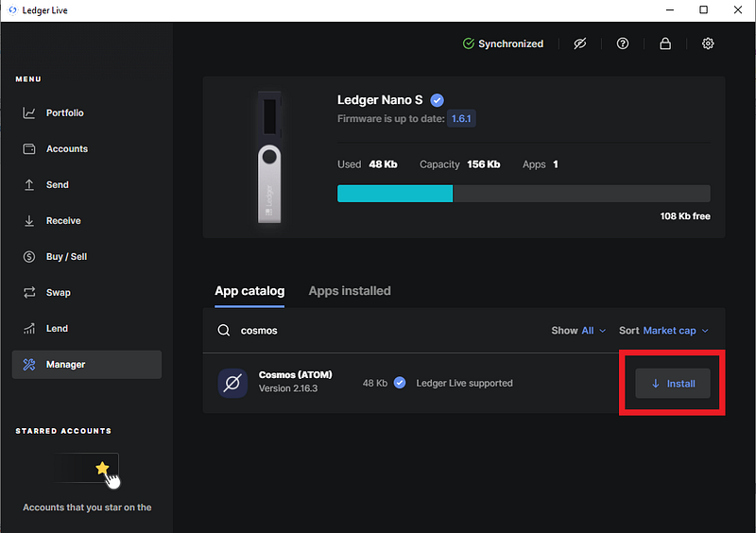Click the Cosmos app icon

(232, 384)
